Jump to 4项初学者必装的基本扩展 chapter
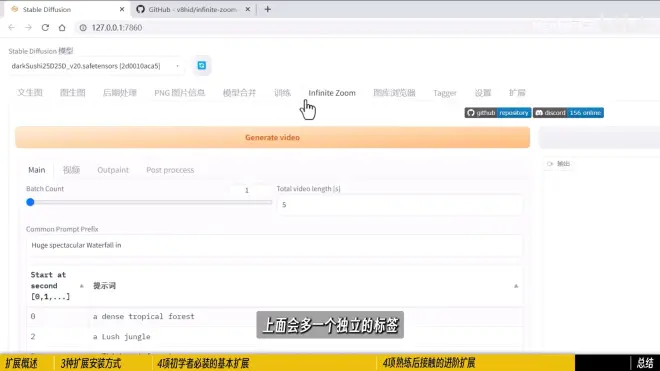Image resolution: width=660 pixels, height=371 pixels. point(203,363)
